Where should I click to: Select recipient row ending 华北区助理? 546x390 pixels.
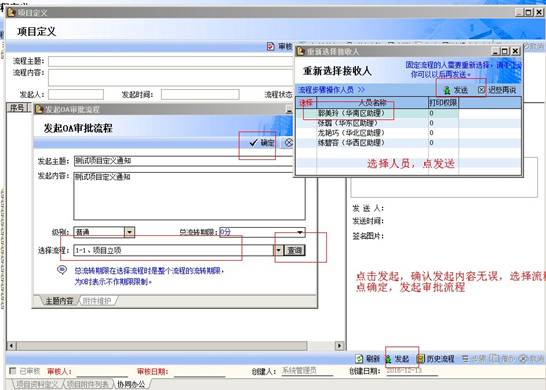[x=351, y=133]
